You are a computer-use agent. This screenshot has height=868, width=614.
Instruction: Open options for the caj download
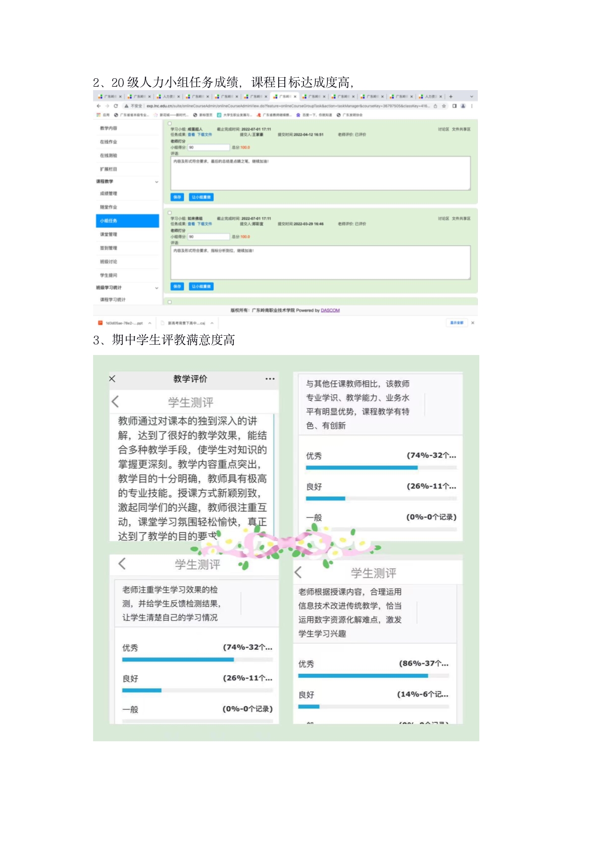[212, 323]
